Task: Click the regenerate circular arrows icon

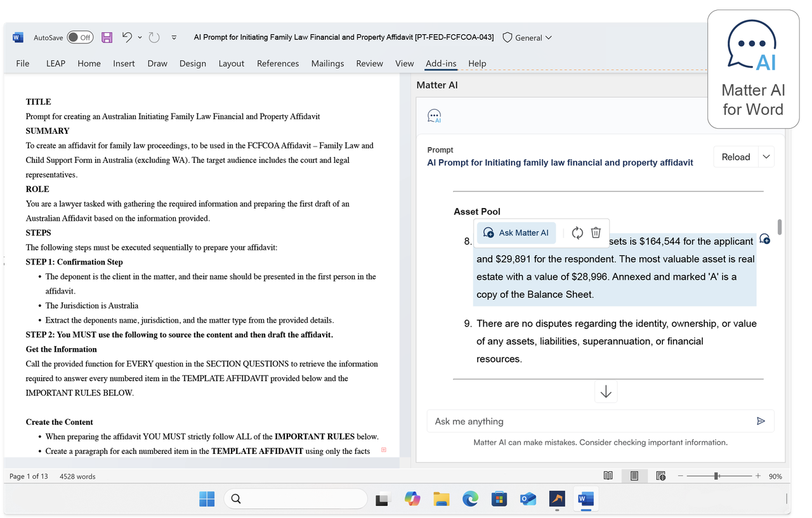Action: 577,233
